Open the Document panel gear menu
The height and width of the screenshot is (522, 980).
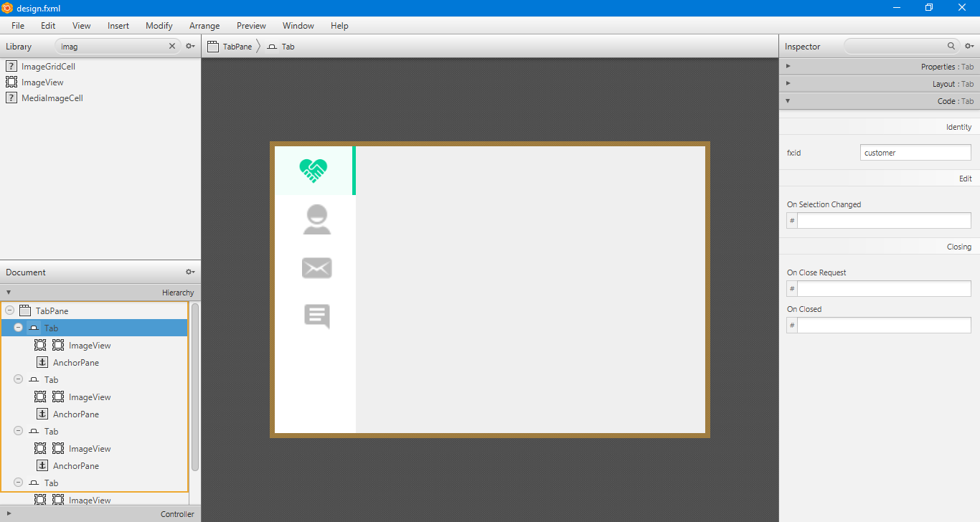point(189,272)
